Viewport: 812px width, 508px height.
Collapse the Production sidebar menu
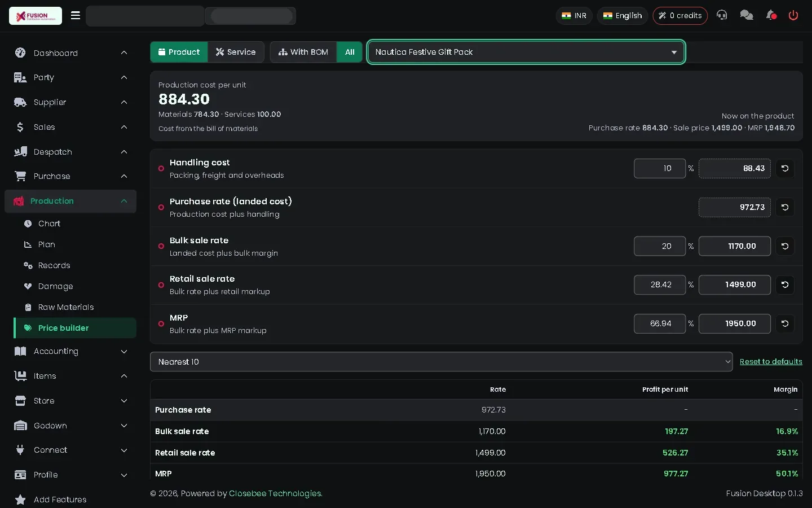coord(70,201)
